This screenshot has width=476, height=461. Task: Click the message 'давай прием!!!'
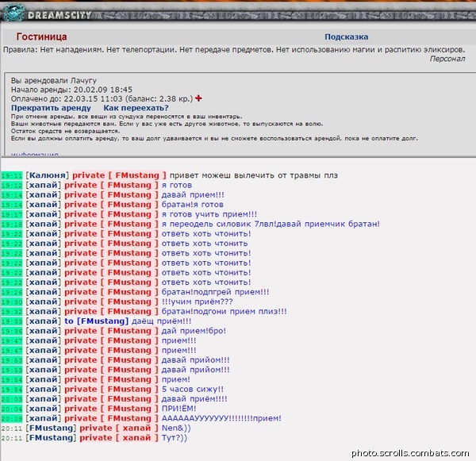pos(193,195)
